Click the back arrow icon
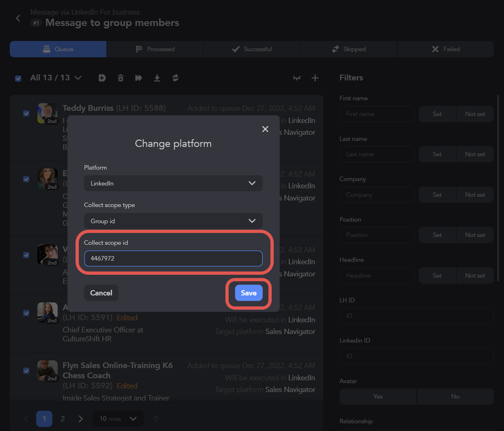504x431 pixels. [x=18, y=18]
